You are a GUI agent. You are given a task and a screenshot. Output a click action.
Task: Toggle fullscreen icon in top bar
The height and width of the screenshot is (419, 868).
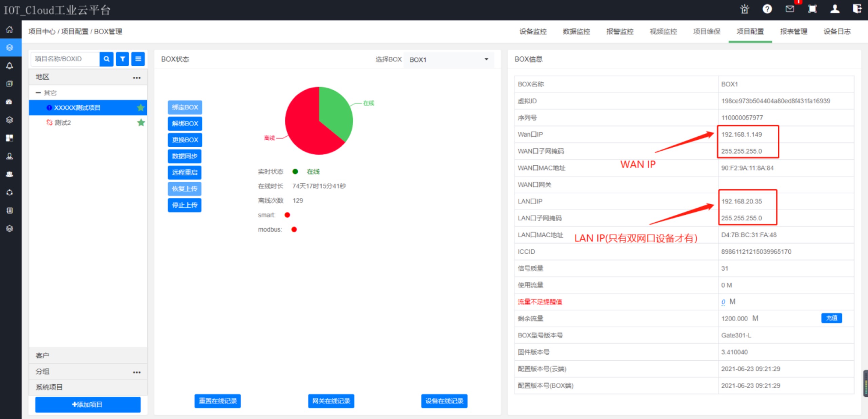pyautogui.click(x=812, y=9)
